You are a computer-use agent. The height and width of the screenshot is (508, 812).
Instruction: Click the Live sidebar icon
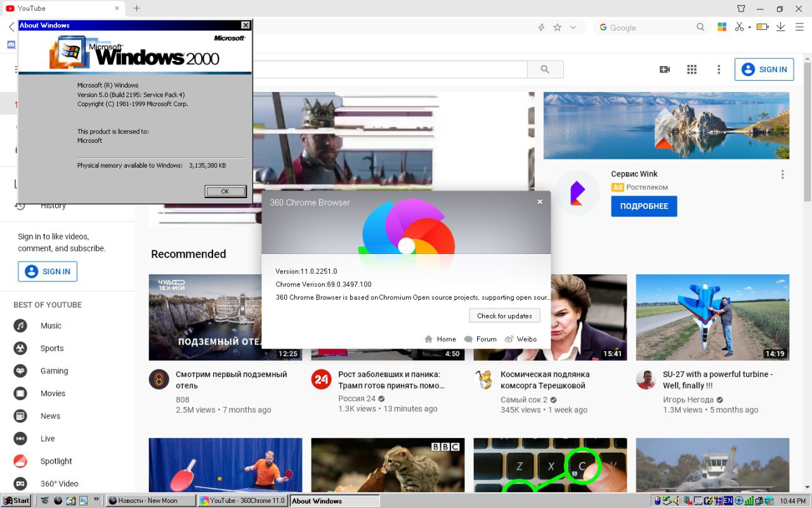coord(20,438)
